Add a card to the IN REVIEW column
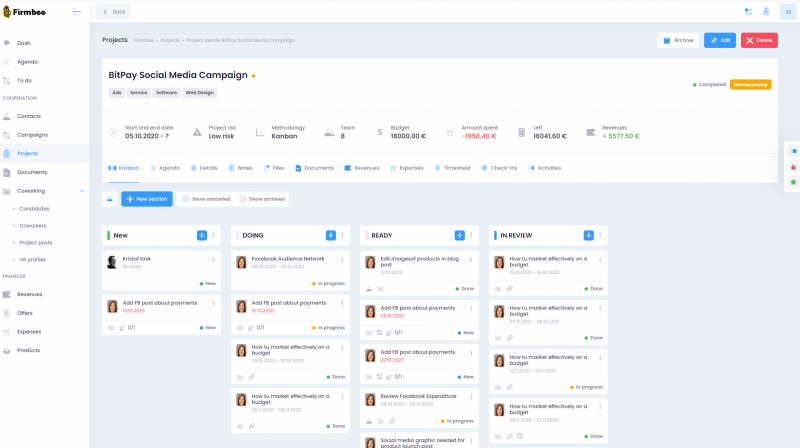800x448 pixels. pyautogui.click(x=588, y=235)
